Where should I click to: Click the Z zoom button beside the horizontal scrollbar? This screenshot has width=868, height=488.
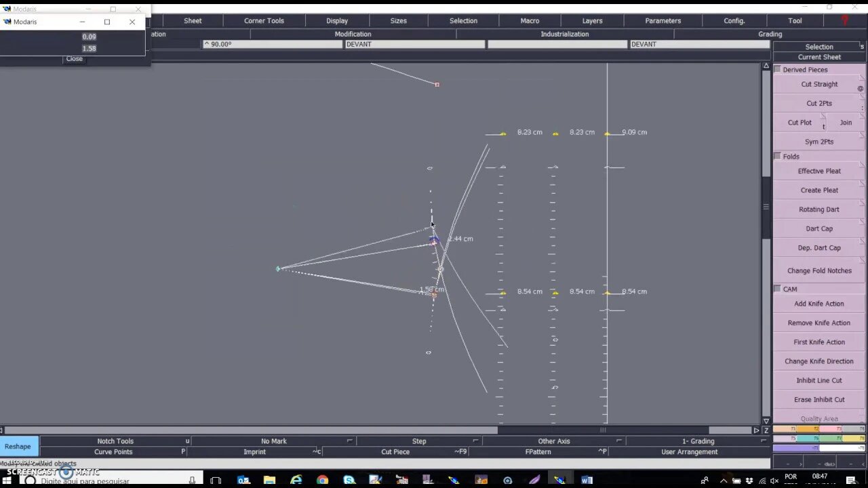coord(766,430)
